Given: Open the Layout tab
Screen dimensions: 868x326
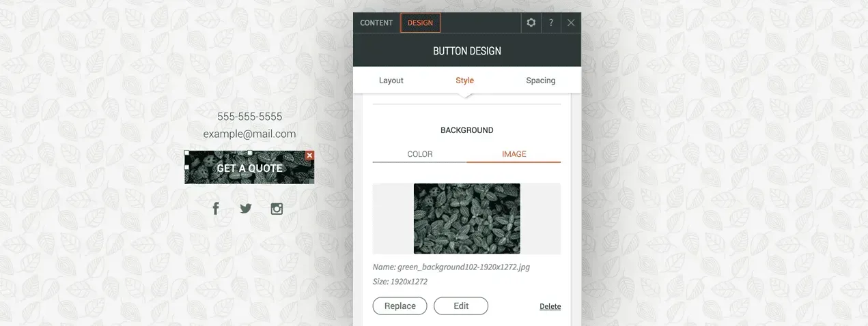Looking at the screenshot, I should click(391, 80).
